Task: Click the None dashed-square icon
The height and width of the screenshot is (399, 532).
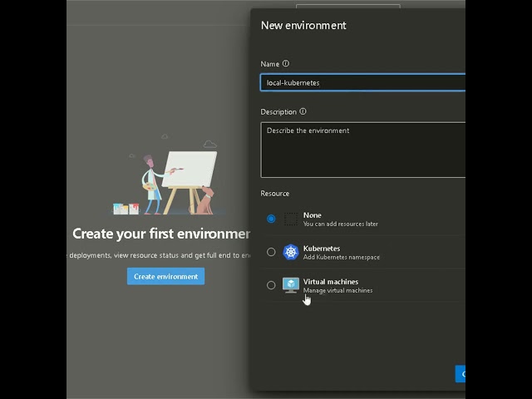Action: click(291, 219)
